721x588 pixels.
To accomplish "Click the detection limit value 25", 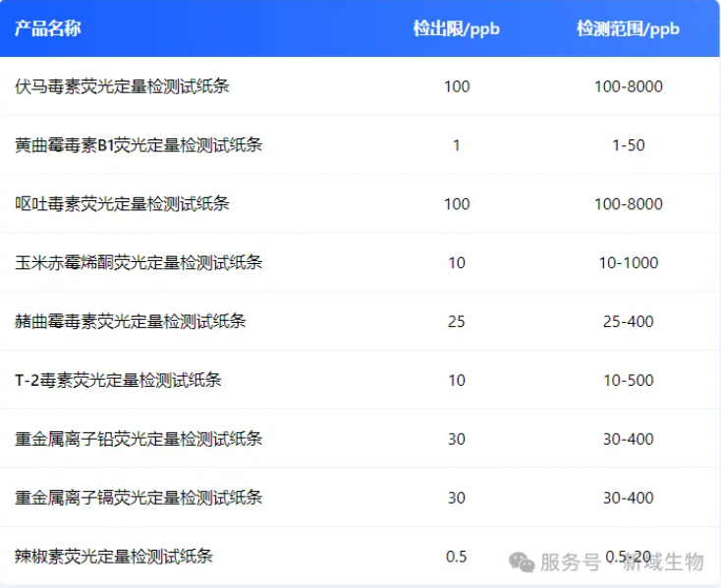I will click(456, 321).
